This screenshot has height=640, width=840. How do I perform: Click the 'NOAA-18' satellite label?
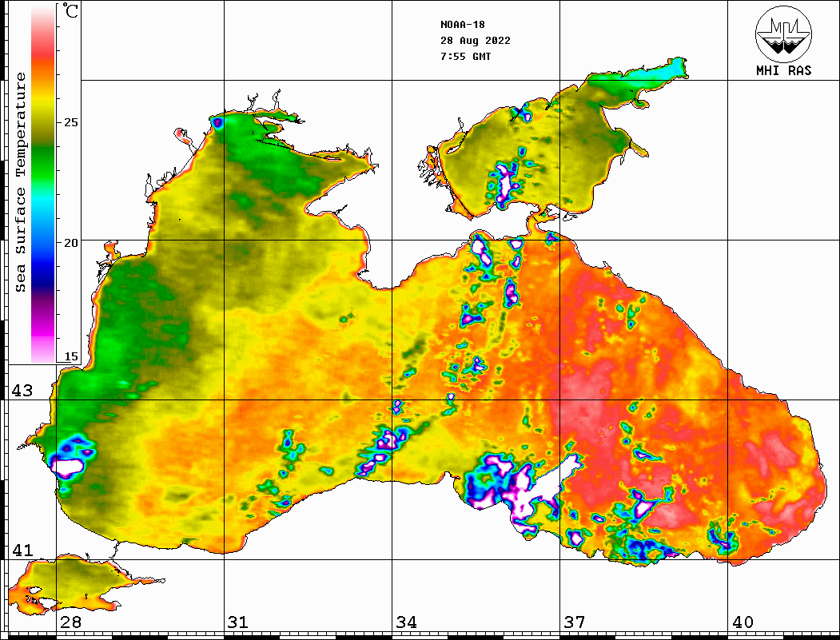463,25
